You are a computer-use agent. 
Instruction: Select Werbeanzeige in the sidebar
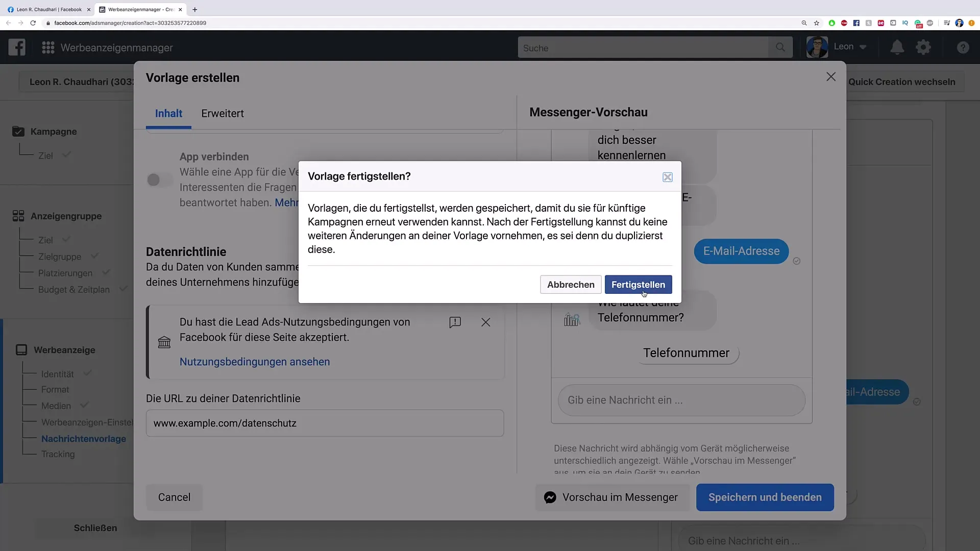[64, 350]
